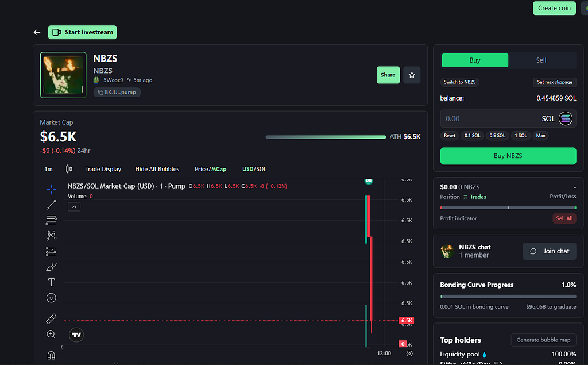Open the 1m timeframe dropdown
588x365 pixels.
(x=49, y=169)
